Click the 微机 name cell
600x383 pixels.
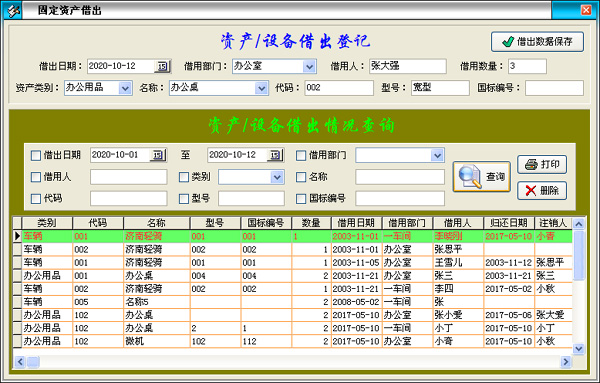[x=157, y=341]
